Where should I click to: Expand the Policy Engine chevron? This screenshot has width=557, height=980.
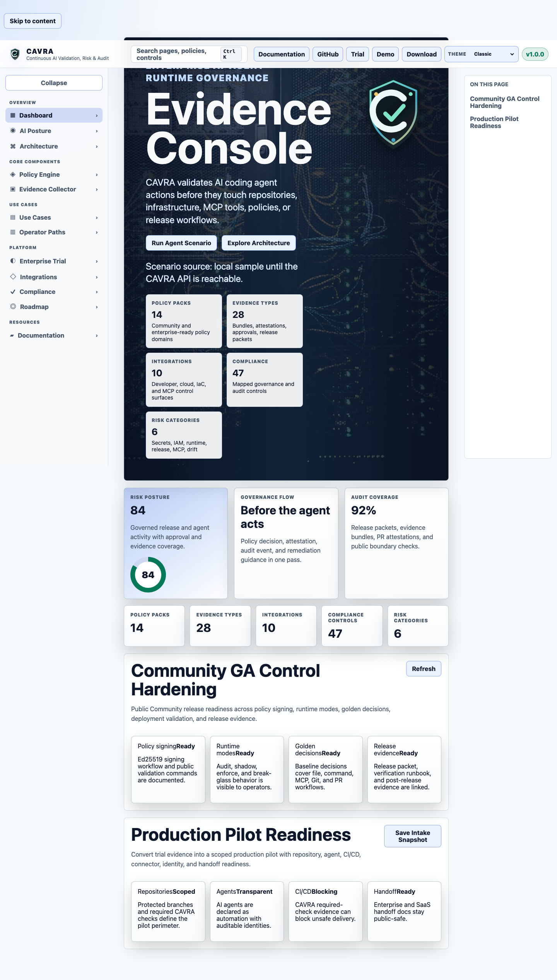tap(97, 175)
